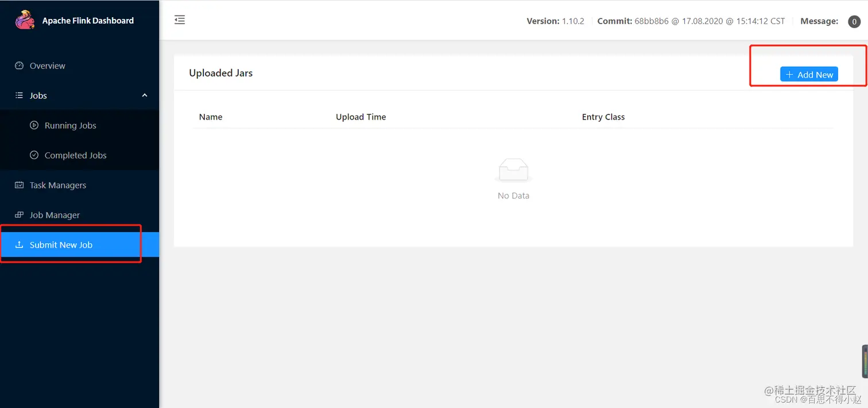Click the Upload Time column header
This screenshot has width=868, height=408.
[x=361, y=117]
